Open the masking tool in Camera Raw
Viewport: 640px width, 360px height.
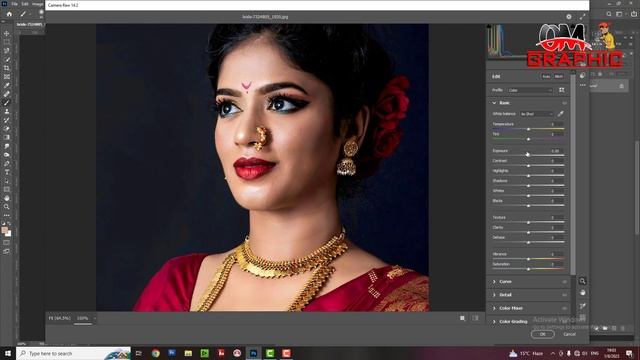[x=582, y=76]
